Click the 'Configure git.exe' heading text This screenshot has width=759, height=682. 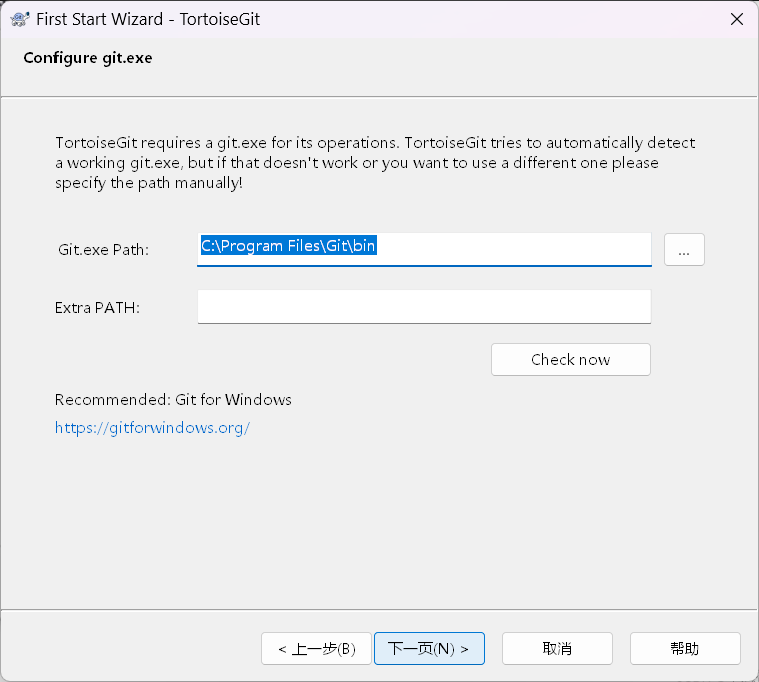pos(88,58)
